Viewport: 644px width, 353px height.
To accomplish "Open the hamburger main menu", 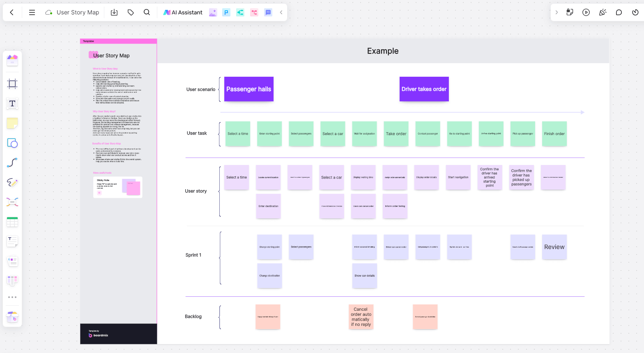I will click(32, 12).
